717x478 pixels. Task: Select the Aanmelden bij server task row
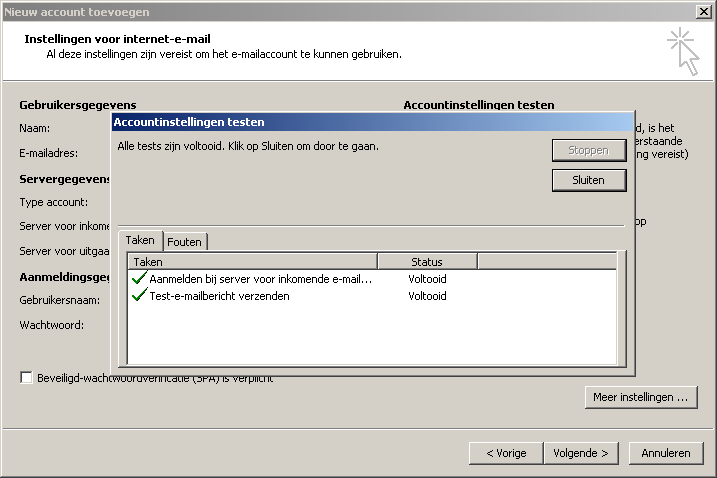click(260, 279)
